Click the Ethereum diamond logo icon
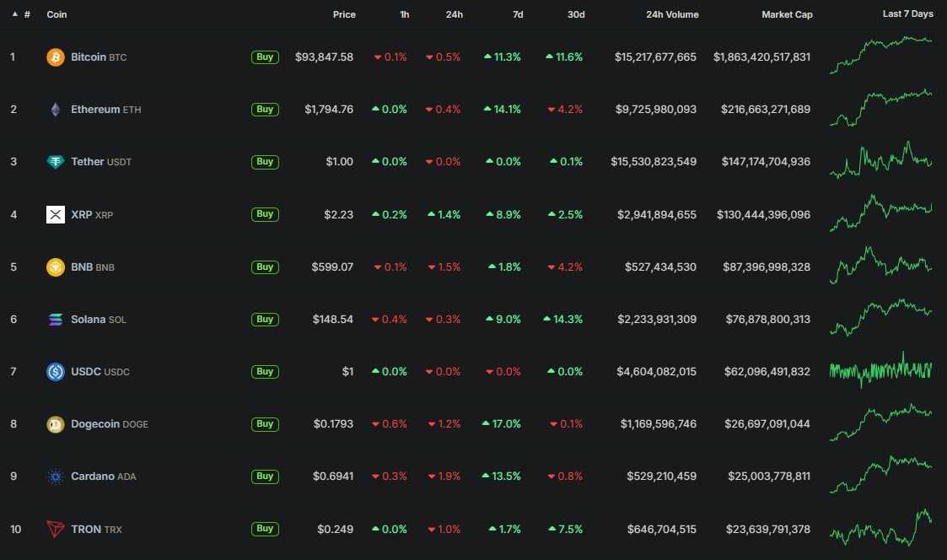The height and width of the screenshot is (560, 947). (x=55, y=110)
